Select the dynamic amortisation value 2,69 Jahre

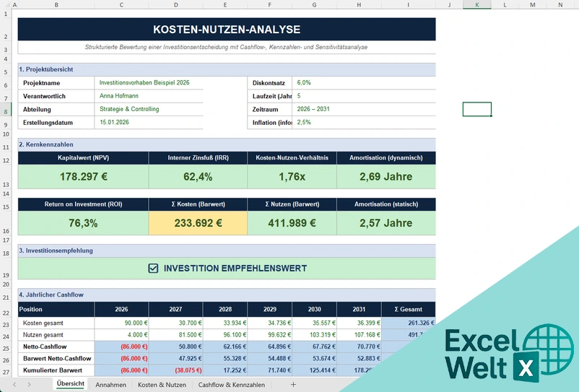[x=386, y=176]
